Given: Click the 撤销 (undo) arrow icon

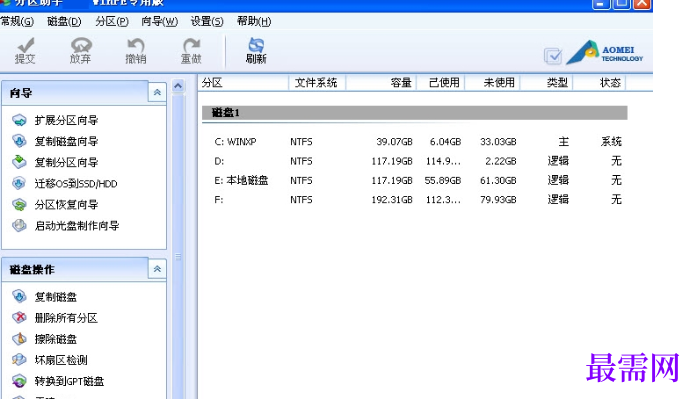Looking at the screenshot, I should 136,45.
